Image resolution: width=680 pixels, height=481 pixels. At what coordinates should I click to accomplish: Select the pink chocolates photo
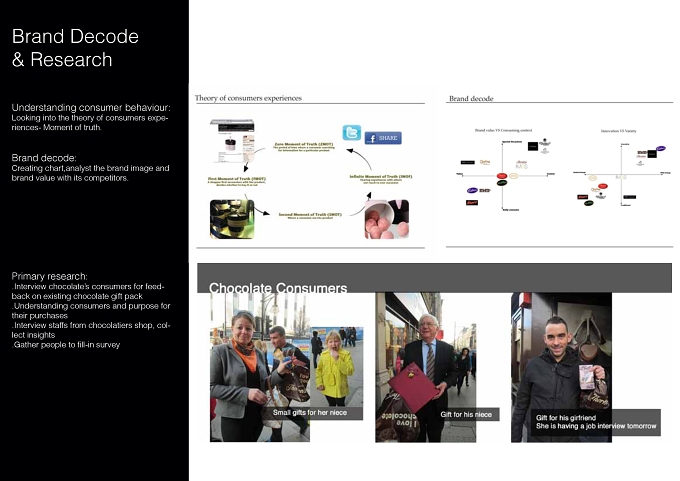tap(386, 219)
